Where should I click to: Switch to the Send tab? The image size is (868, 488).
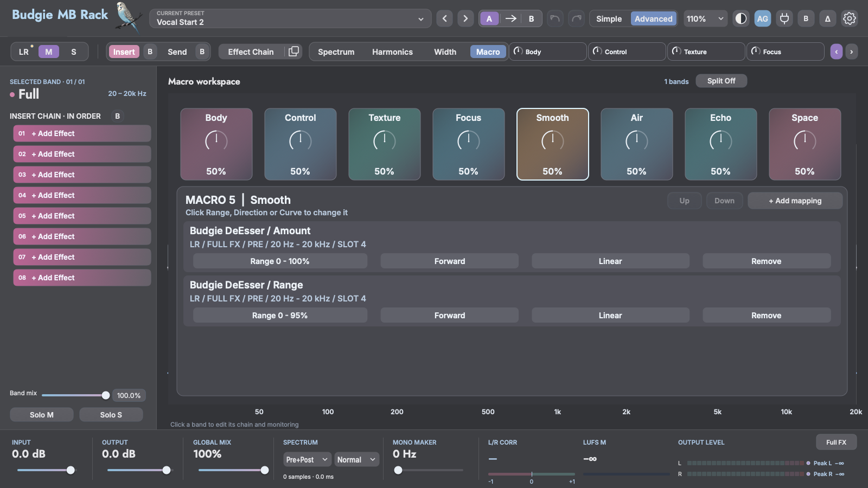click(x=177, y=52)
